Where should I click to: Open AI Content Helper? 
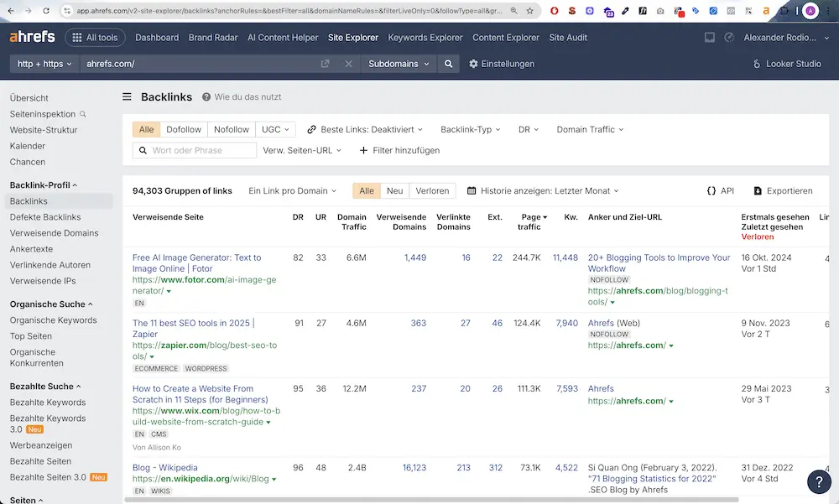[x=283, y=38]
